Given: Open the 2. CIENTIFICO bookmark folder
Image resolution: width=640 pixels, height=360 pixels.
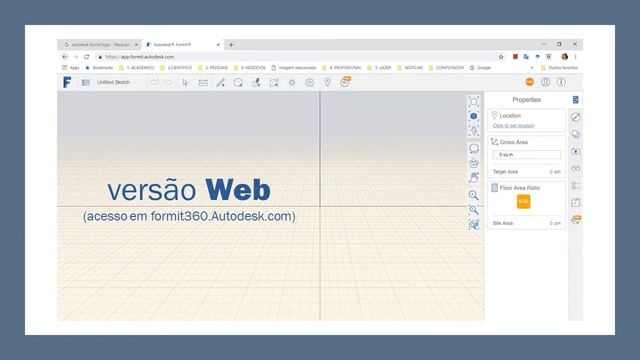Looking at the screenshot, I should pyautogui.click(x=176, y=68).
